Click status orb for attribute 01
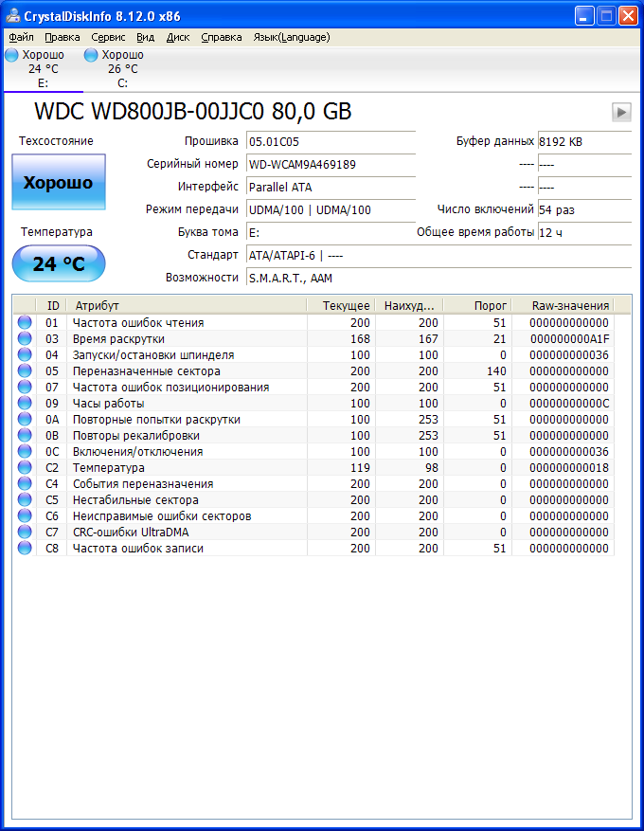 point(25,322)
